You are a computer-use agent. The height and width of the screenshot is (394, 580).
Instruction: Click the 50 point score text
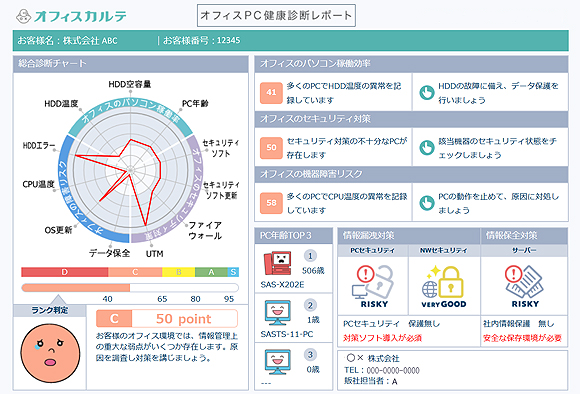pos(183,319)
